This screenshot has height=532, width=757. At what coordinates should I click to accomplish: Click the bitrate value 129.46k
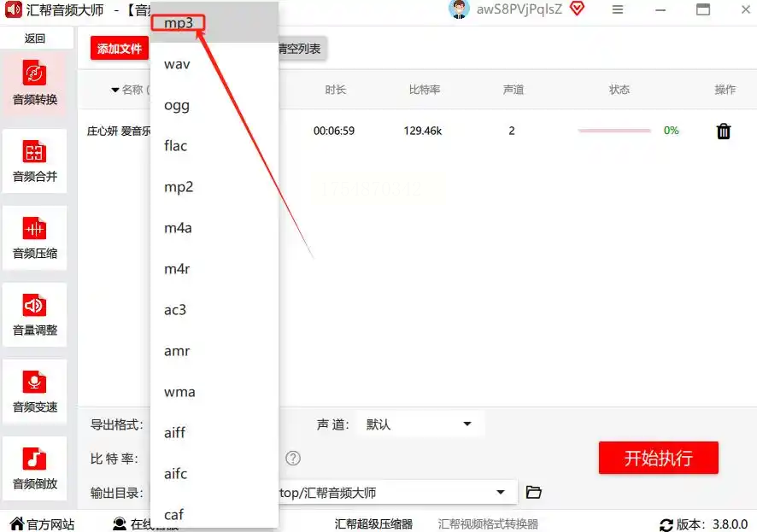(x=423, y=131)
